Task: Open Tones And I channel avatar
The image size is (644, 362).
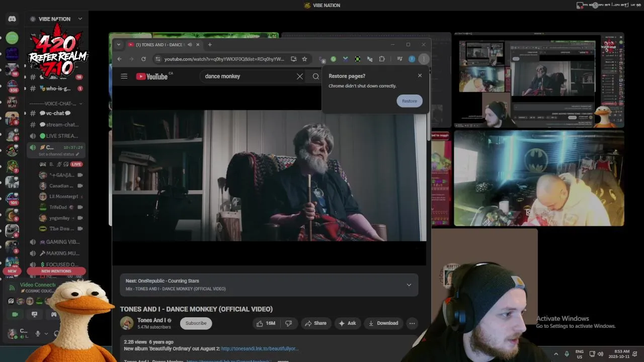Action: click(127, 323)
